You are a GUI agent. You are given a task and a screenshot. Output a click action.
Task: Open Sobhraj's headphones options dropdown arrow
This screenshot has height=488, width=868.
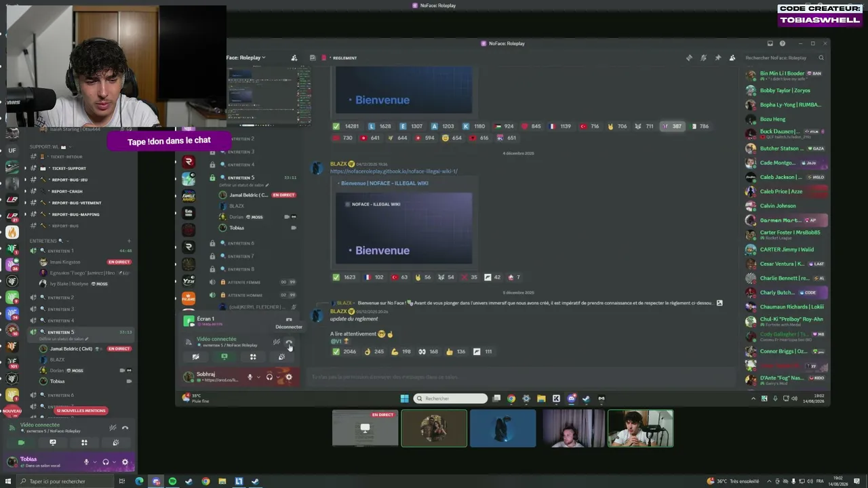[x=277, y=377]
